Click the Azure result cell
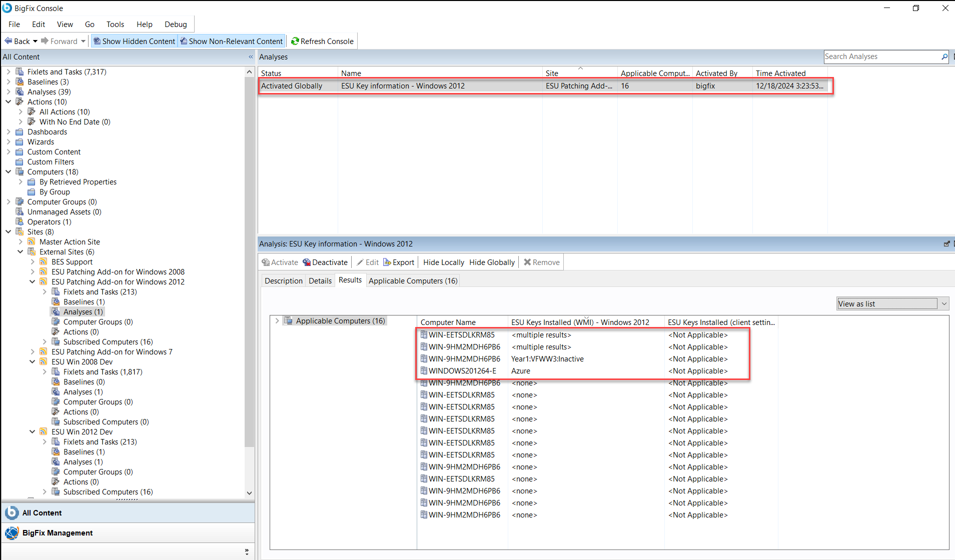The height and width of the screenshot is (560, 955). click(x=521, y=371)
